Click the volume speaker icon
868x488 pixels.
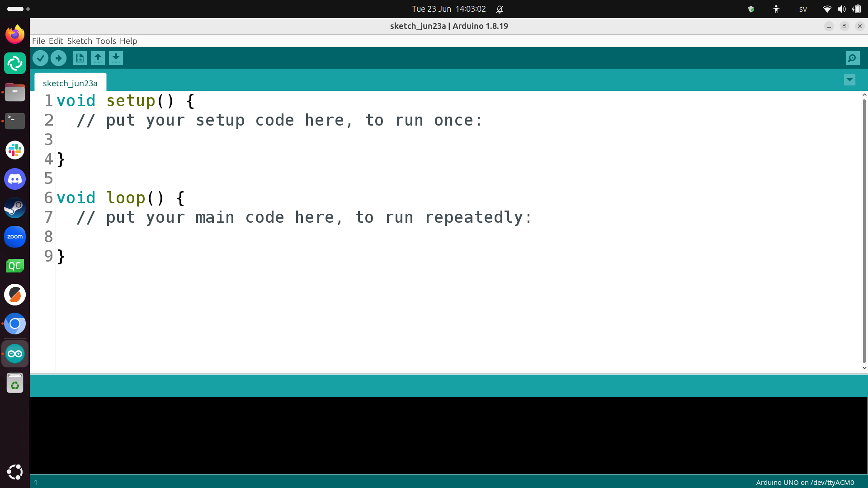[x=841, y=9]
